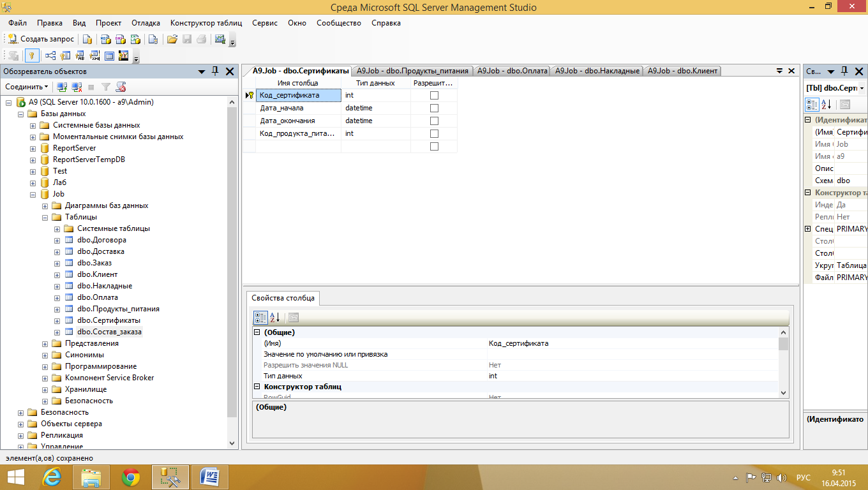
Task: Click the Тип данных value field
Action: pos(632,376)
